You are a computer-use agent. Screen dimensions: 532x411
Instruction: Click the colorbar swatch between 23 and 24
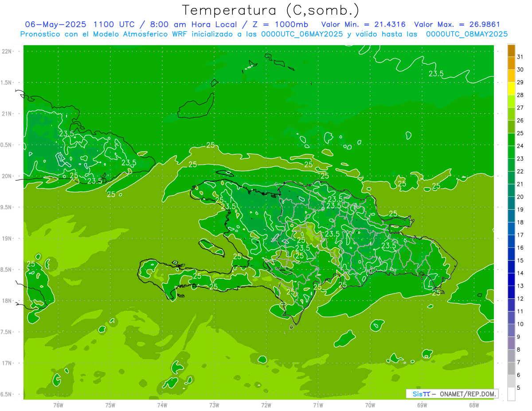(x=511, y=153)
